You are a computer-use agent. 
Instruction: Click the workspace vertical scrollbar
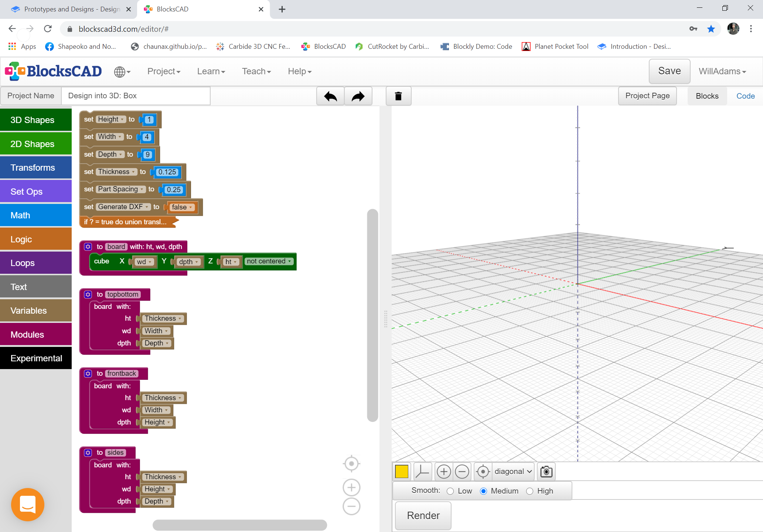click(372, 315)
